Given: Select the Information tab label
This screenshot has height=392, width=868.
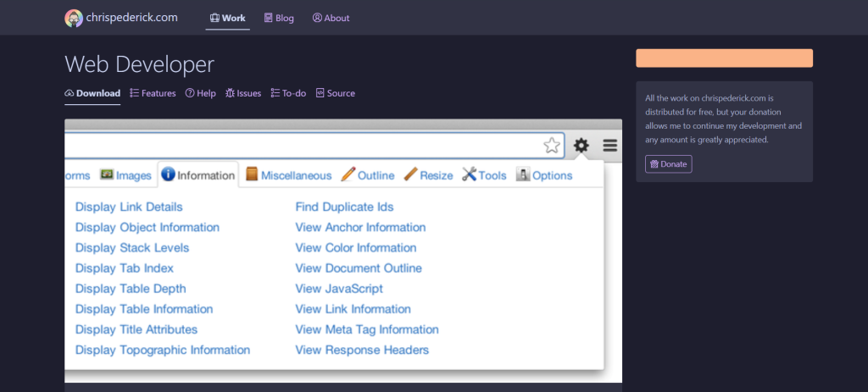Looking at the screenshot, I should click(x=206, y=176).
